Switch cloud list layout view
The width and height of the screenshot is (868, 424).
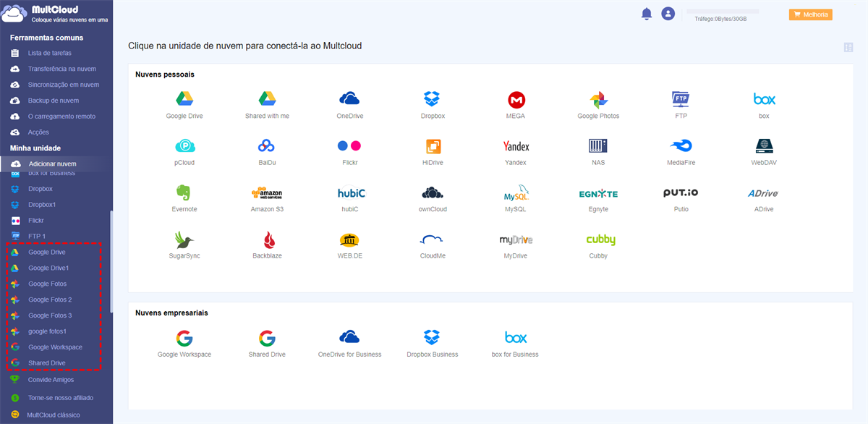[848, 48]
